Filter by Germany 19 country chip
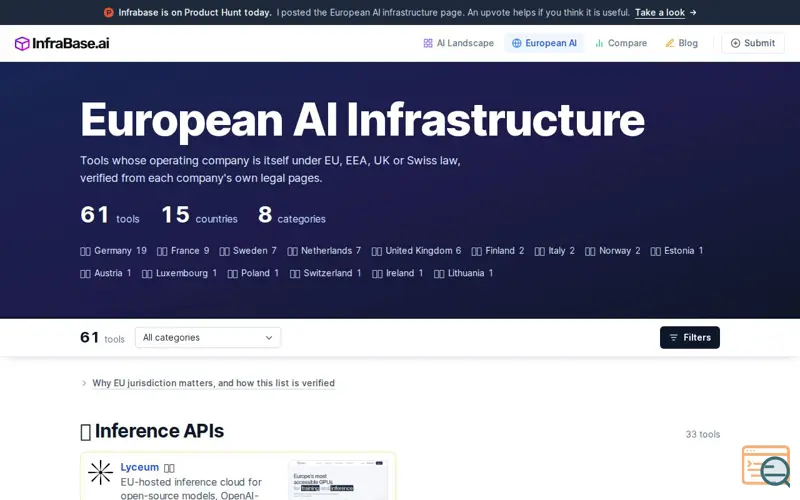 click(x=113, y=251)
